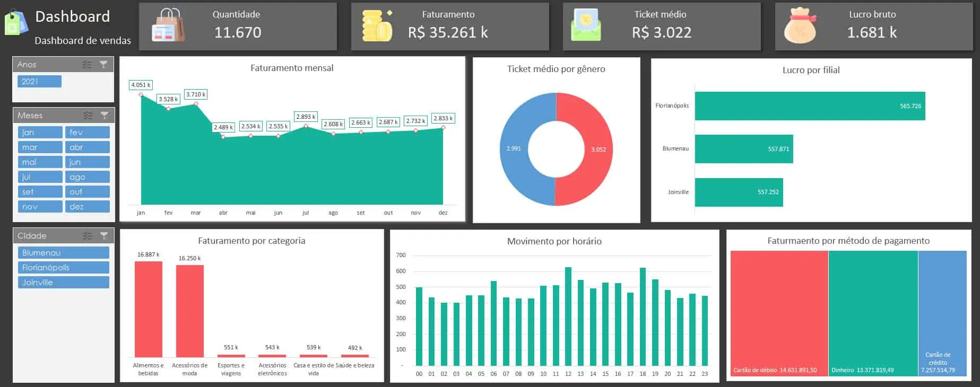Click the money bag Lucro bruto icon
980x387 pixels.
[x=800, y=25]
